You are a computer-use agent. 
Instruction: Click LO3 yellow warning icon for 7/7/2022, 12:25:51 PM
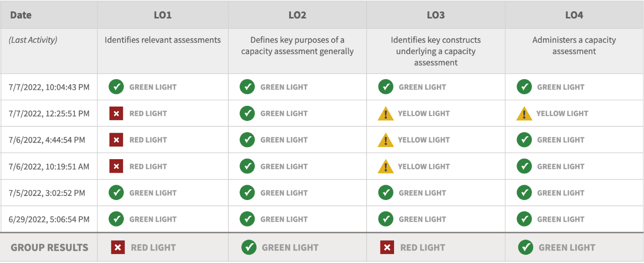click(386, 114)
